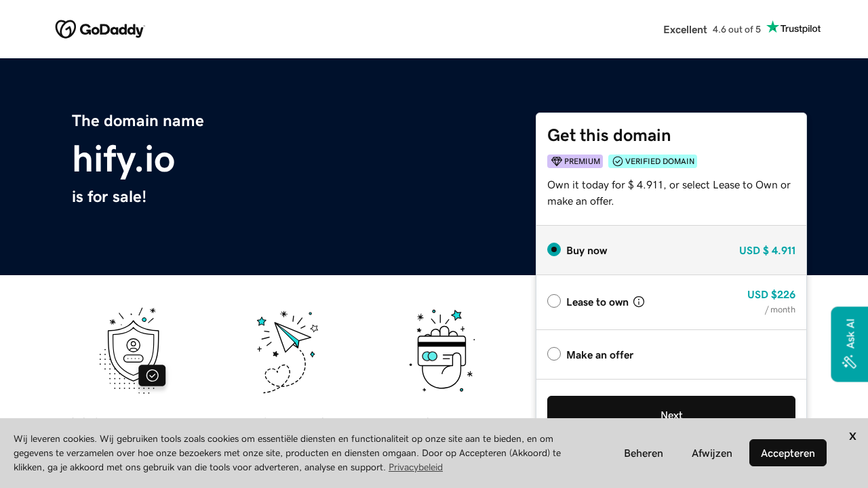Image resolution: width=868 pixels, height=488 pixels.
Task: Open cookie settings via Beheren
Action: coord(643,453)
